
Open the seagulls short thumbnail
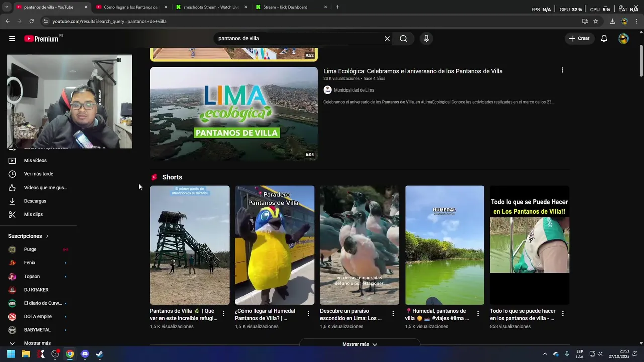pos(360,245)
